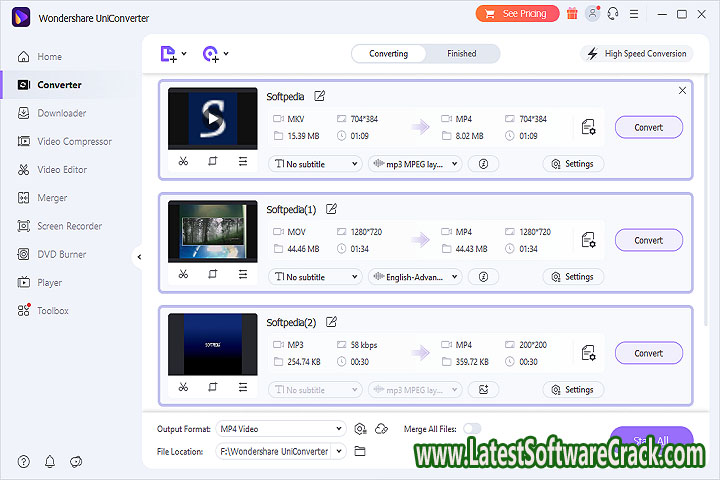Open the support headset icon

[x=613, y=14]
